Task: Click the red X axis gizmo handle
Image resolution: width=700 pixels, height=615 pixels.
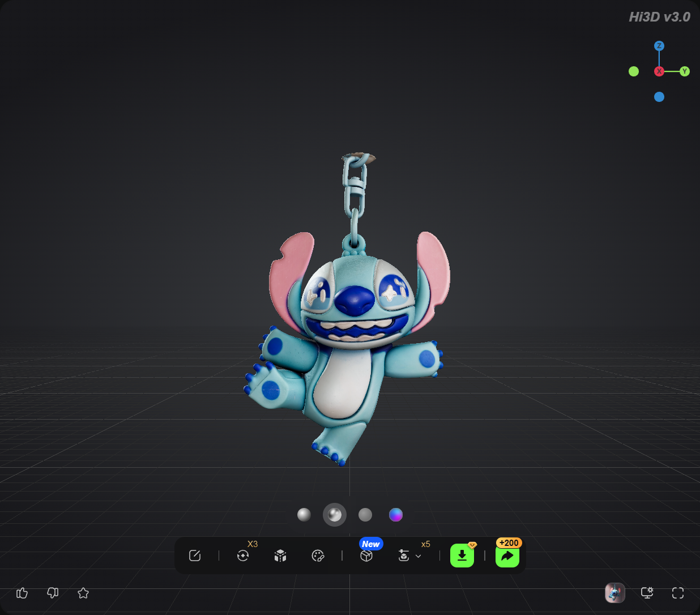Action: click(659, 71)
